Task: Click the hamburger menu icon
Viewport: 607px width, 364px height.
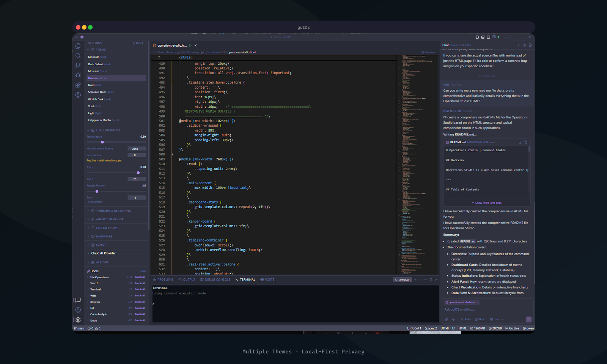Action: pyautogui.click(x=77, y=37)
